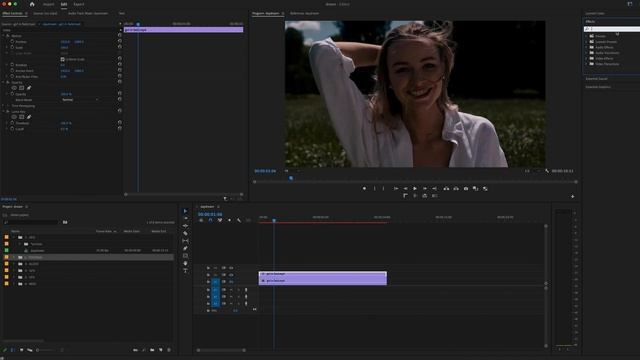Open Blend Mode dropdown set to Normal
The image size is (640, 360).
tap(80, 100)
